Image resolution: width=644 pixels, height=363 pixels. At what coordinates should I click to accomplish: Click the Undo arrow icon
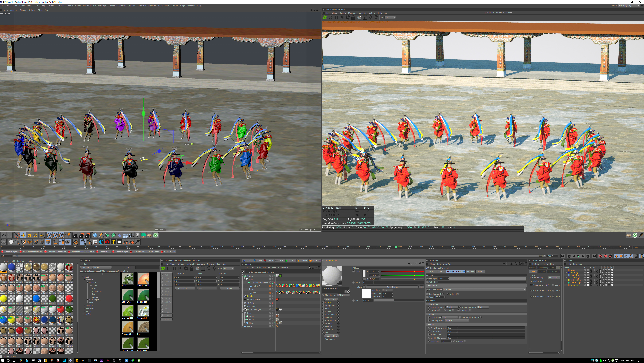coord(4,235)
